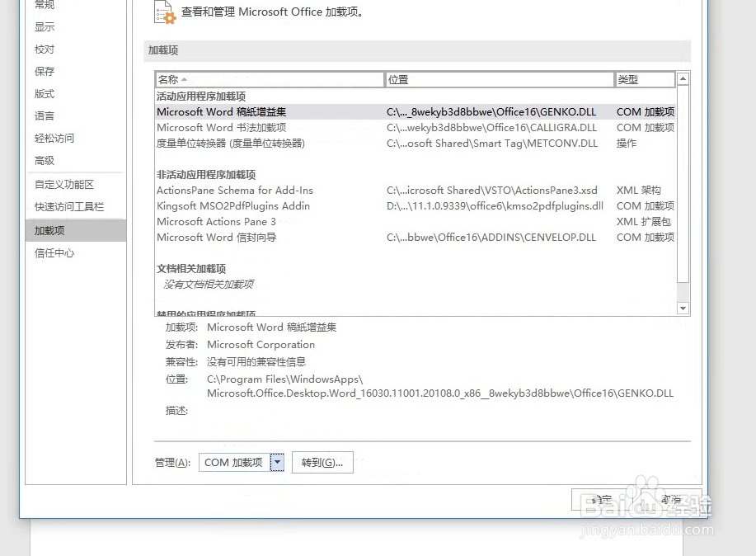Sort add-ins by 名称 column header

(270, 80)
